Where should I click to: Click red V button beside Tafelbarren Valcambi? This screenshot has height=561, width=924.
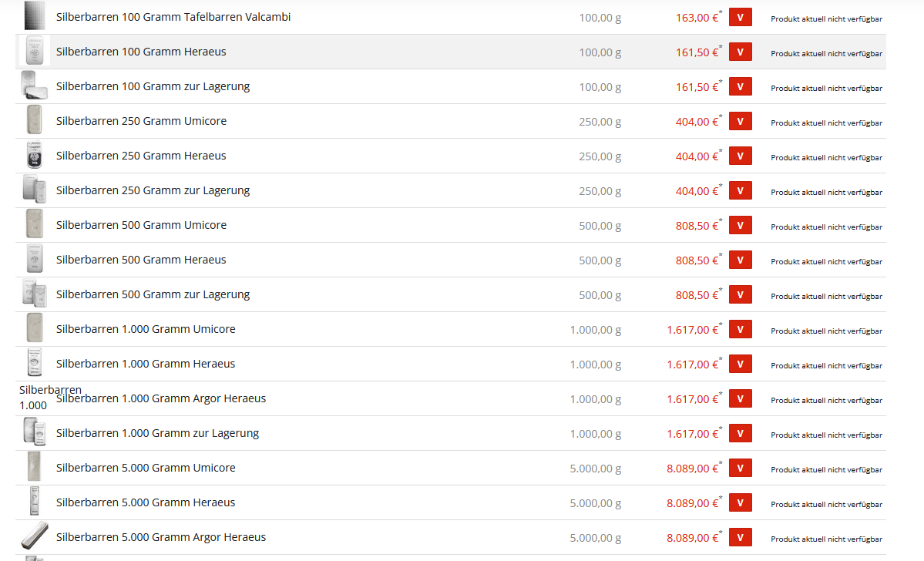740,17
